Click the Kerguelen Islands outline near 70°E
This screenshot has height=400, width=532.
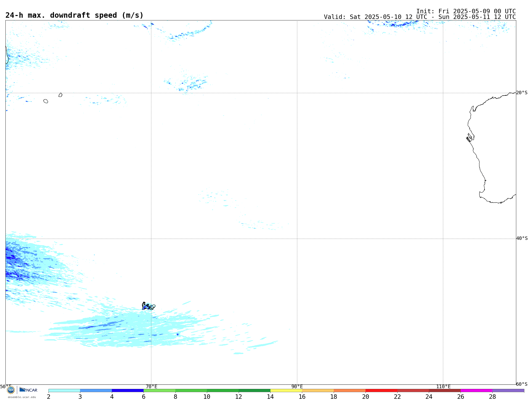(149, 306)
